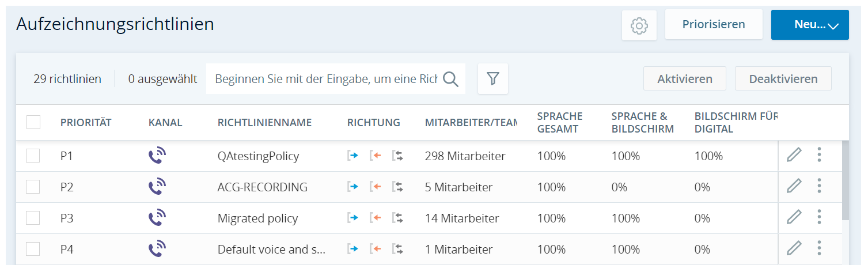Click inbound direction icon for ACG-RECORDING

click(x=376, y=187)
